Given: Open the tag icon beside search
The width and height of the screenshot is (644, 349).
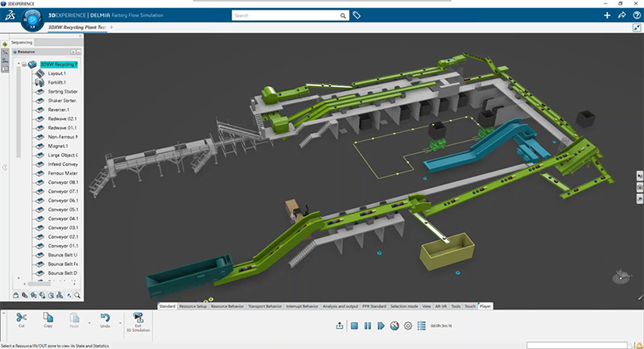Looking at the screenshot, I should pyautogui.click(x=357, y=15).
